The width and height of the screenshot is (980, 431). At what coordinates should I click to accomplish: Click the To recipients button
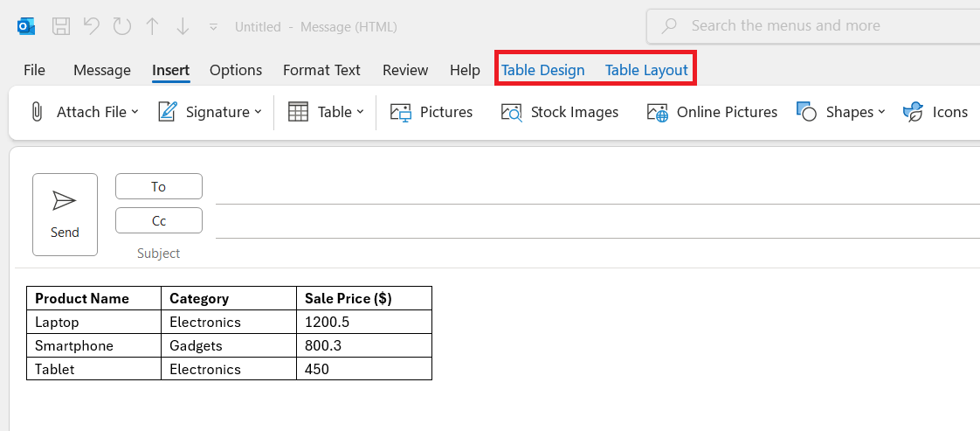point(159,186)
